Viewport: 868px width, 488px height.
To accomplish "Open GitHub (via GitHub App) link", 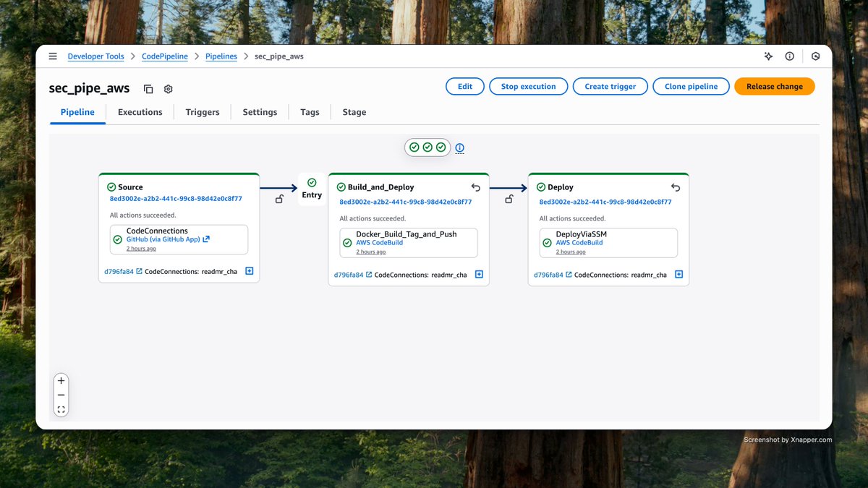I will click(x=168, y=239).
